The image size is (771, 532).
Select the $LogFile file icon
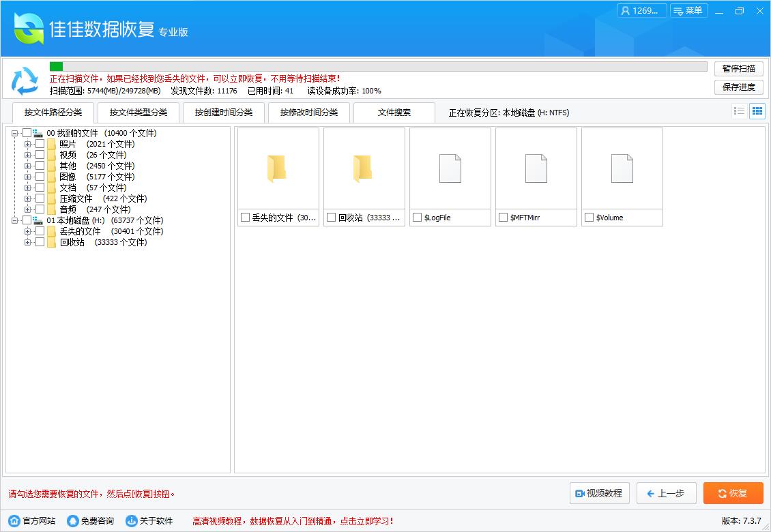(450, 168)
